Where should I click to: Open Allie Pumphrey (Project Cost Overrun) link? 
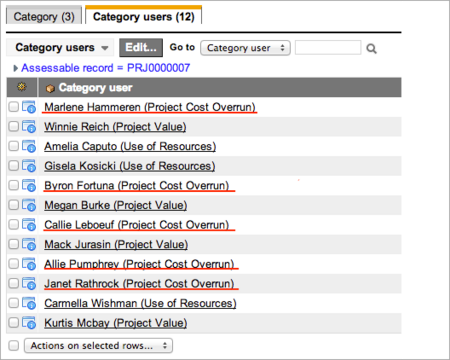click(x=139, y=264)
